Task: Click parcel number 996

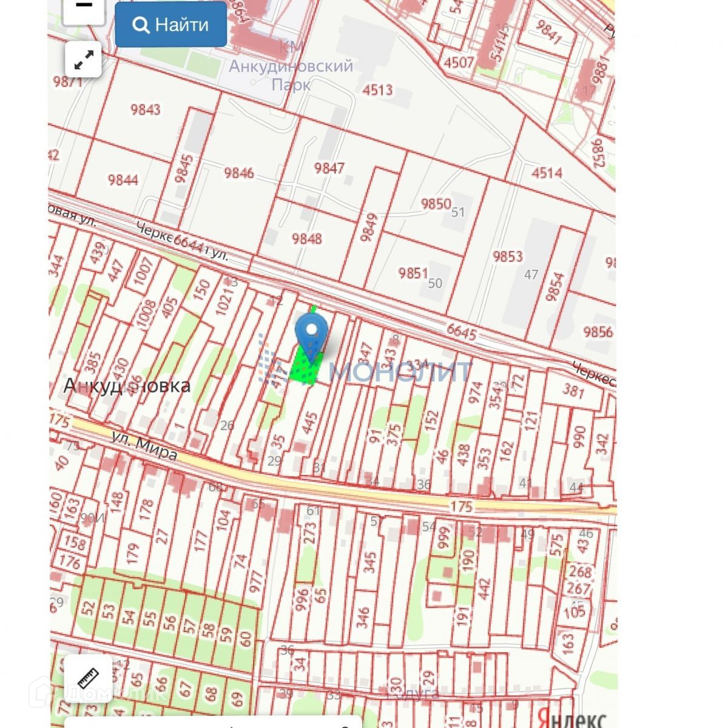Action: 302,601
